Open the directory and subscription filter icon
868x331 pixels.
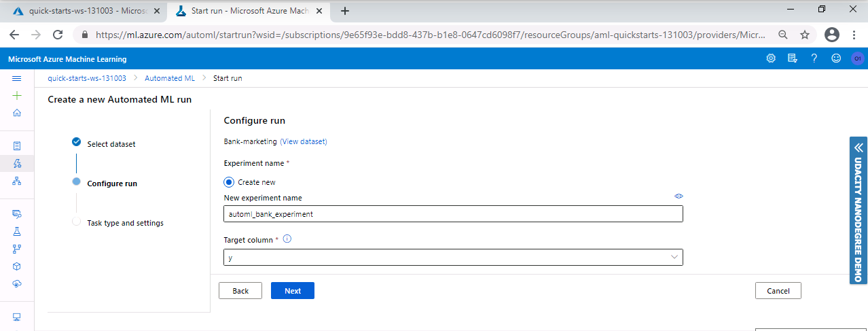click(792, 58)
